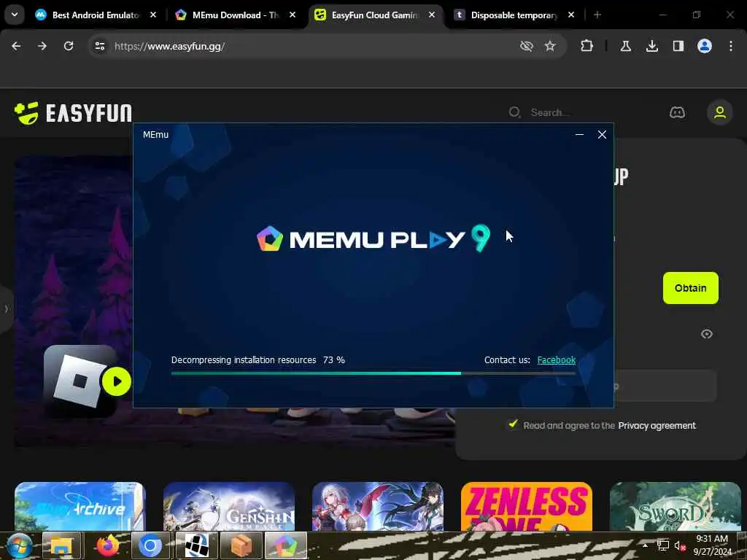
Task: Open the browser extensions puzzle icon
Action: [587, 46]
